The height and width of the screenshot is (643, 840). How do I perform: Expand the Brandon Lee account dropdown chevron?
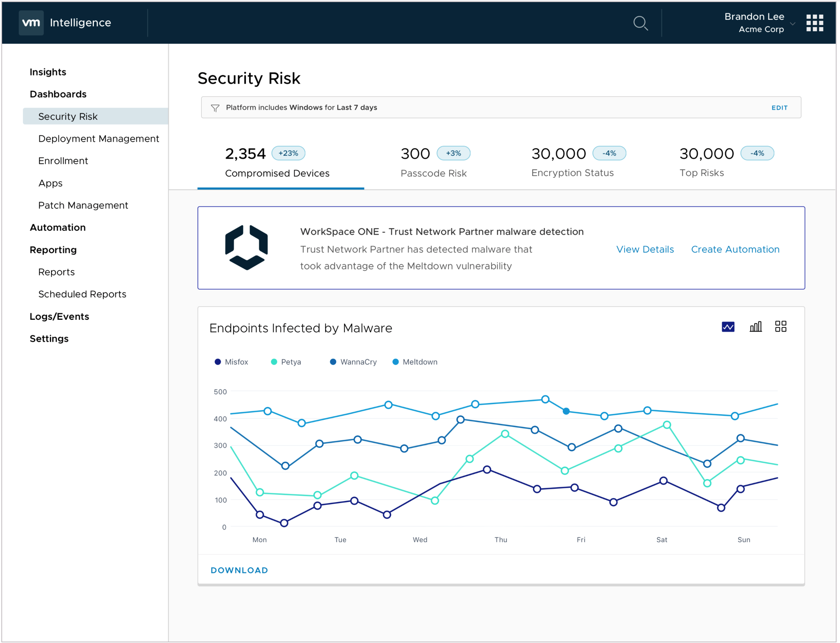click(793, 24)
